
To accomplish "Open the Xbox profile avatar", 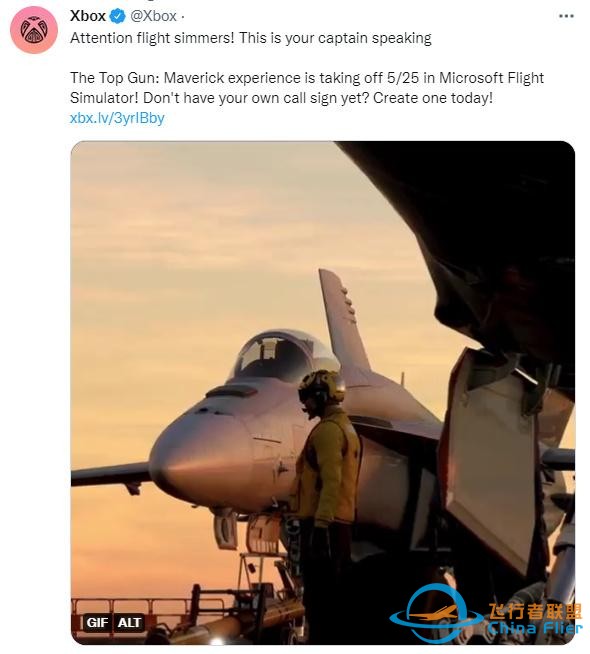I will click(x=34, y=30).
